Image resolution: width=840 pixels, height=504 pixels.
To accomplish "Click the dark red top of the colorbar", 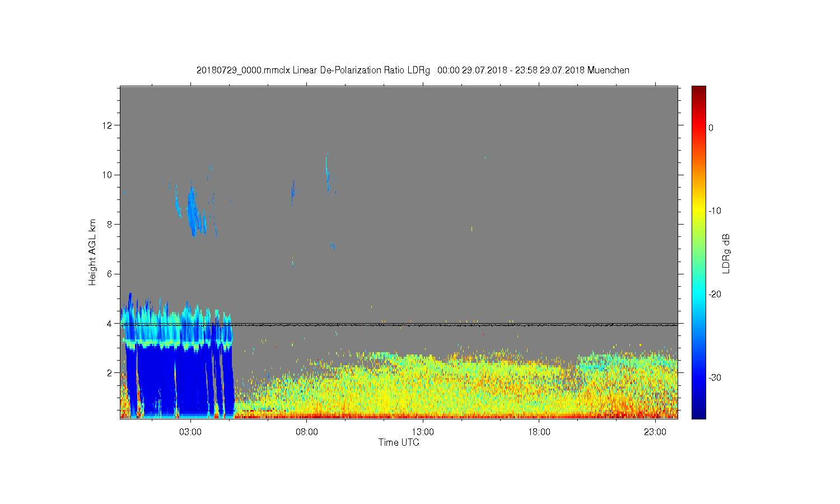I will coord(699,92).
